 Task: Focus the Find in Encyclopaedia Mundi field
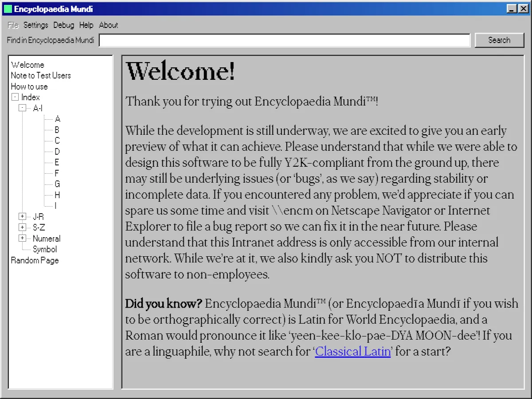click(x=285, y=40)
